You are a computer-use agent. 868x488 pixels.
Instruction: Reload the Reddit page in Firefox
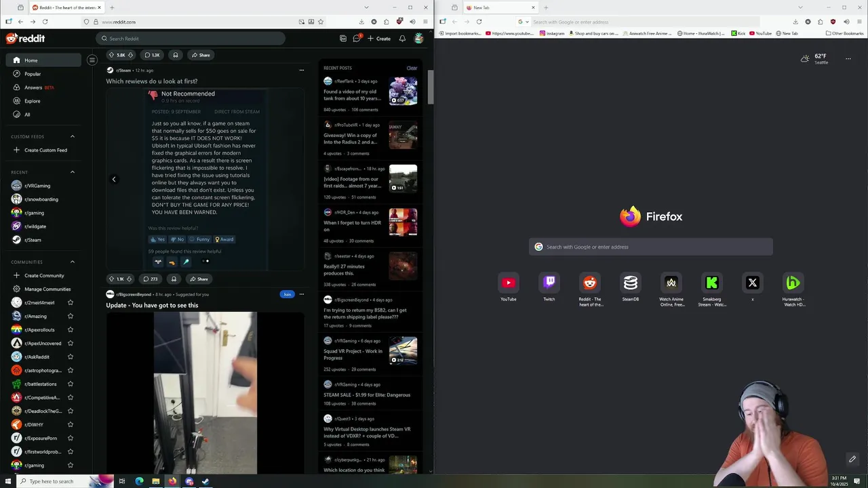tap(45, 22)
